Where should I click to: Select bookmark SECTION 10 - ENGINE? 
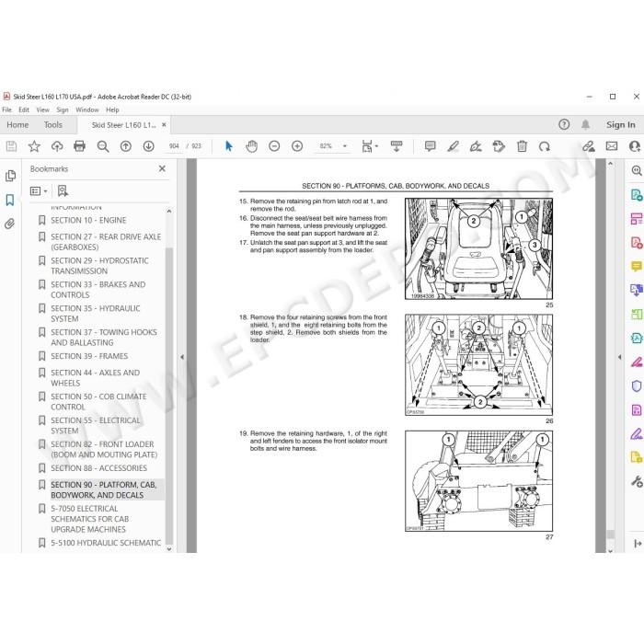(88, 220)
